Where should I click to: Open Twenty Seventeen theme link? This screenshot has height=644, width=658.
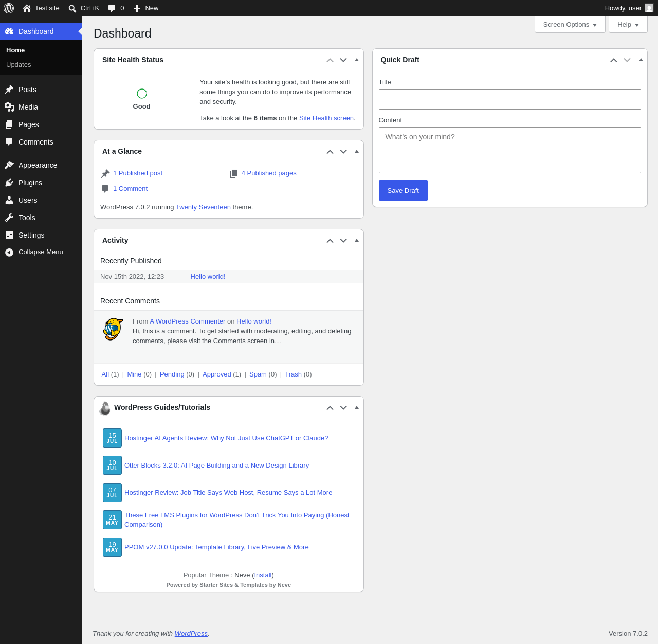pyautogui.click(x=203, y=207)
